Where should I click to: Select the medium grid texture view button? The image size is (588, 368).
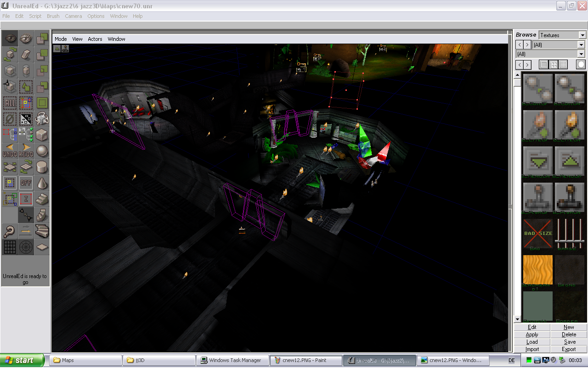pyautogui.click(x=554, y=65)
